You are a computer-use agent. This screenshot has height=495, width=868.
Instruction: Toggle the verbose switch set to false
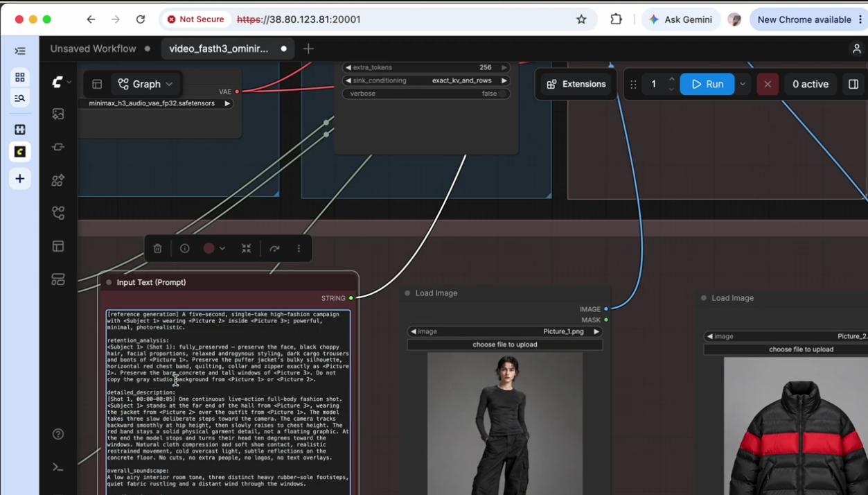coord(427,94)
